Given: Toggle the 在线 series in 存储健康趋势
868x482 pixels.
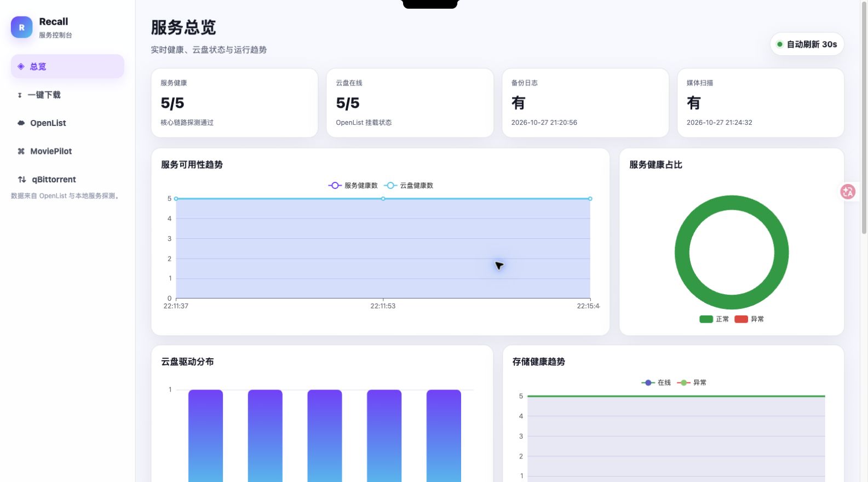Looking at the screenshot, I should 656,383.
